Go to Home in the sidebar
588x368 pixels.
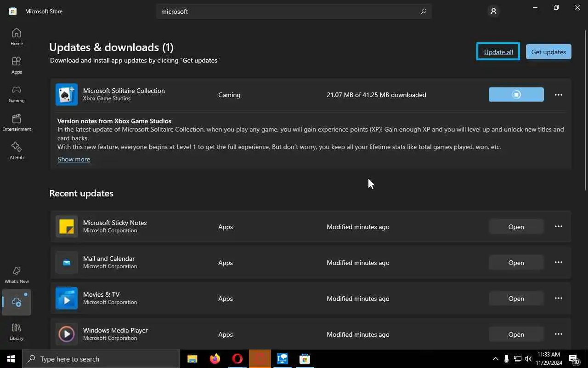click(17, 37)
